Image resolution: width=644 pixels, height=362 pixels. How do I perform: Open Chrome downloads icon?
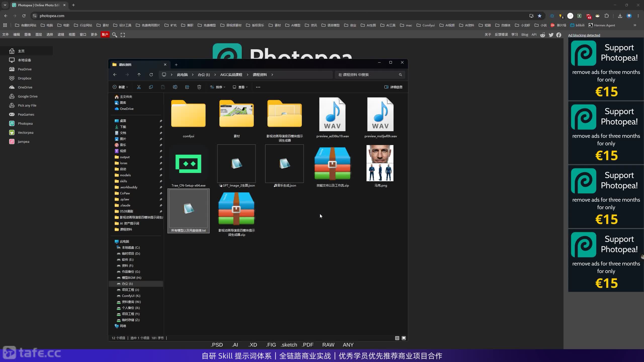click(x=620, y=16)
